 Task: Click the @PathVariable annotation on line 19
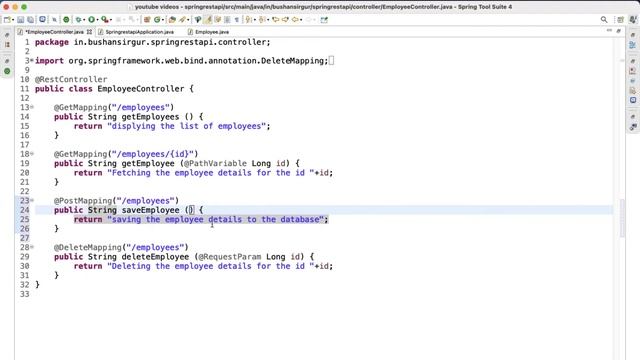[x=215, y=163]
